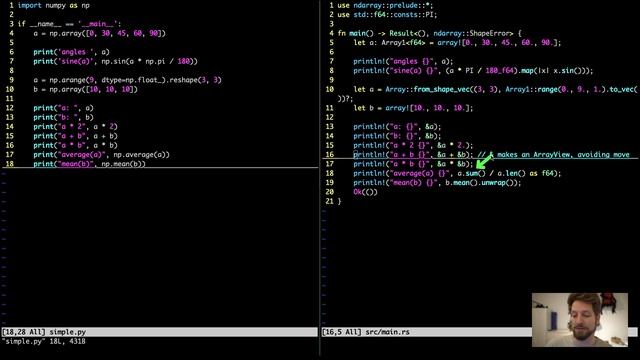Click the presenter webcam thumbnail
The height and width of the screenshot is (360, 640).
pyautogui.click(x=580, y=320)
